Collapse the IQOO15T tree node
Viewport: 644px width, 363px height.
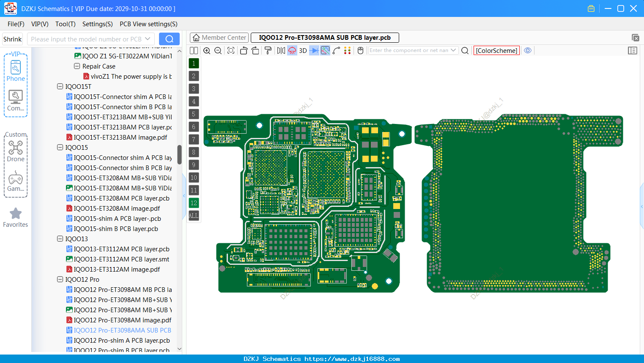tap(60, 86)
